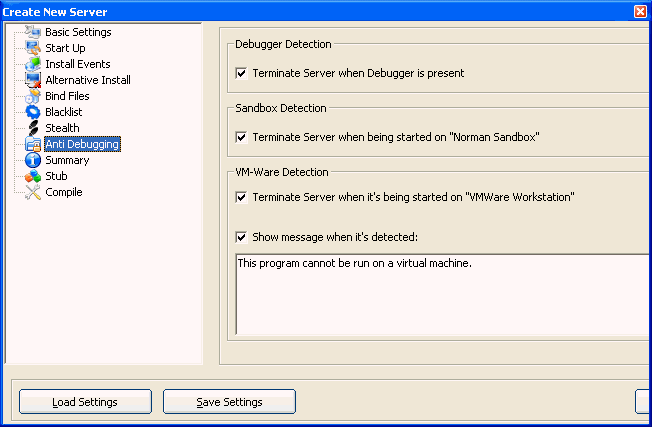Disable terminate server when debugger present
652x427 pixels.
coord(241,73)
